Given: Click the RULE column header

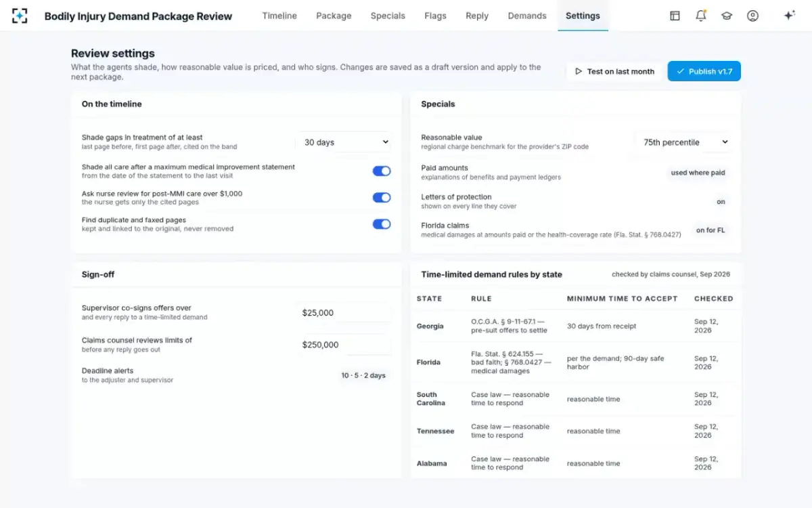Looking at the screenshot, I should click(x=481, y=299).
